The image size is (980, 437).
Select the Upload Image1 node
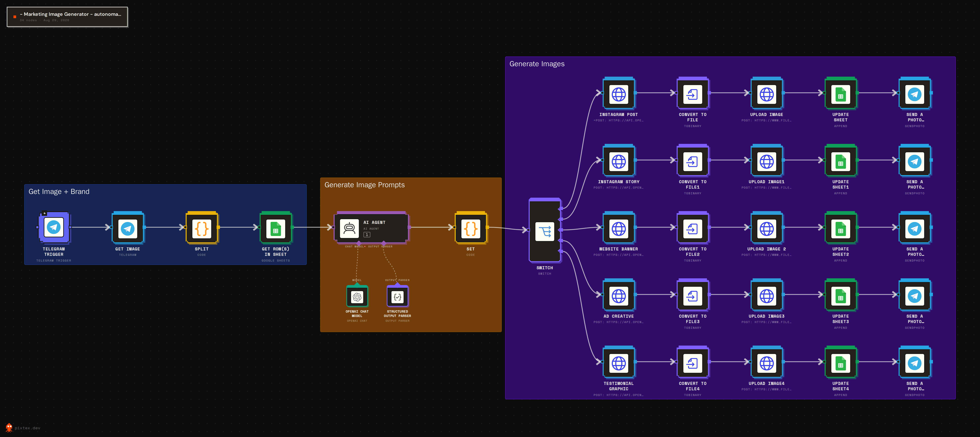point(767,161)
